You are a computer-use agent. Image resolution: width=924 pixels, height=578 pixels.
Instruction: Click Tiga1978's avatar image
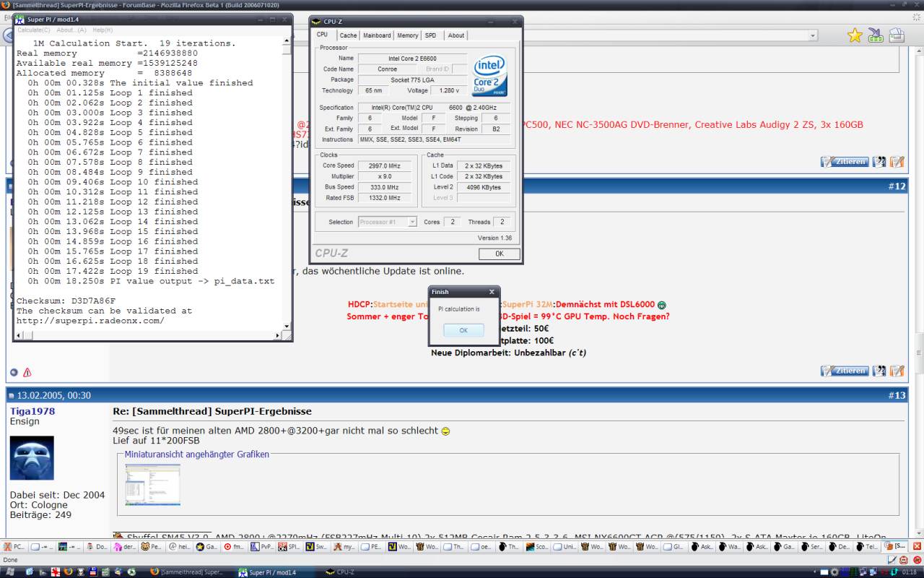[x=32, y=458]
